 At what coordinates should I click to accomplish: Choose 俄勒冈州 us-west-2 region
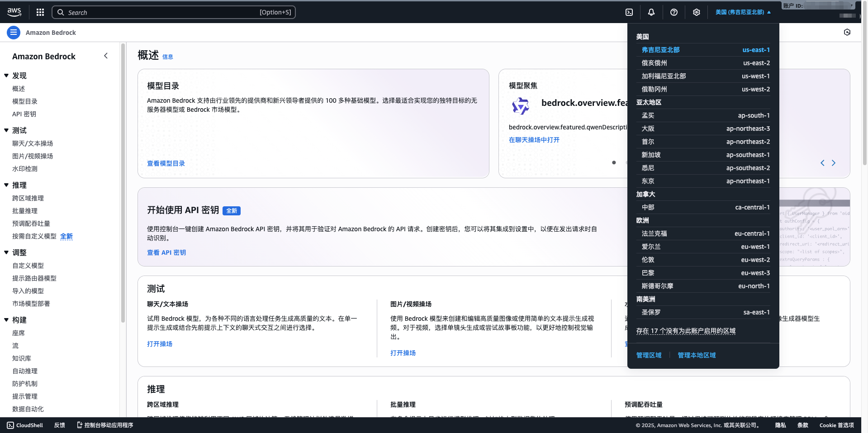[705, 89]
